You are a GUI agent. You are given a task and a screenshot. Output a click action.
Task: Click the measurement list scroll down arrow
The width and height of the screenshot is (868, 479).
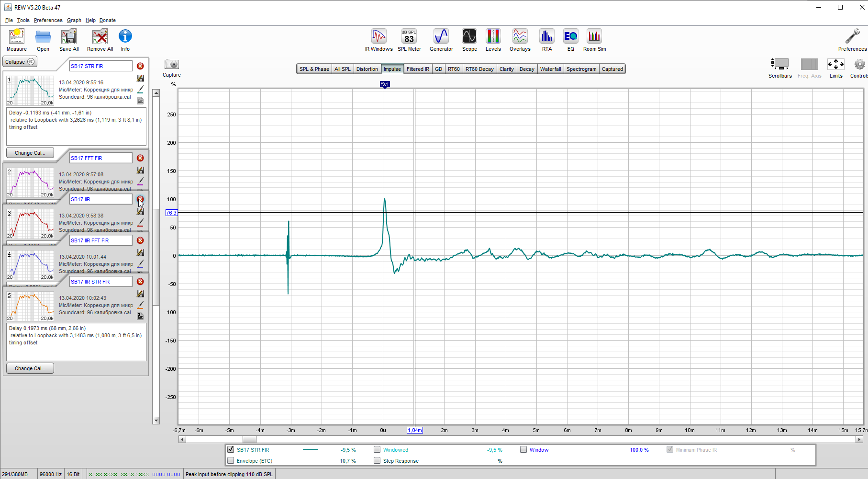pos(156,421)
